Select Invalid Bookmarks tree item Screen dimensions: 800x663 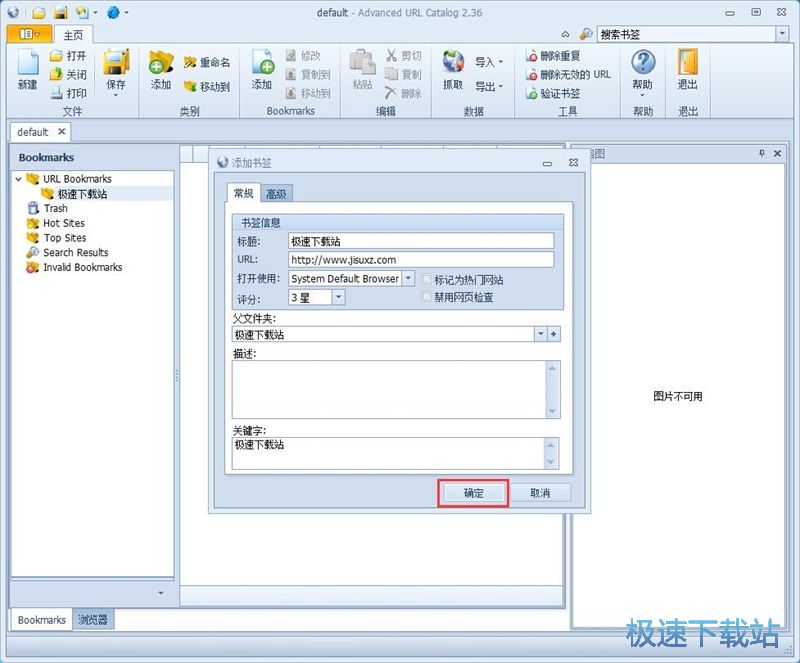tap(82, 267)
